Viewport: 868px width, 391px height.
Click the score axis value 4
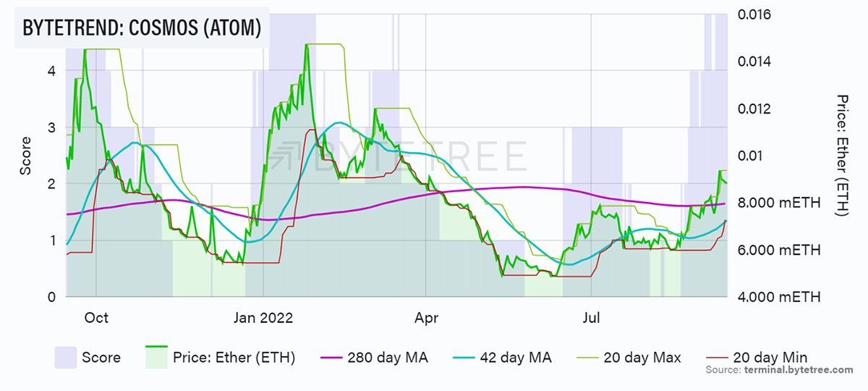(51, 70)
